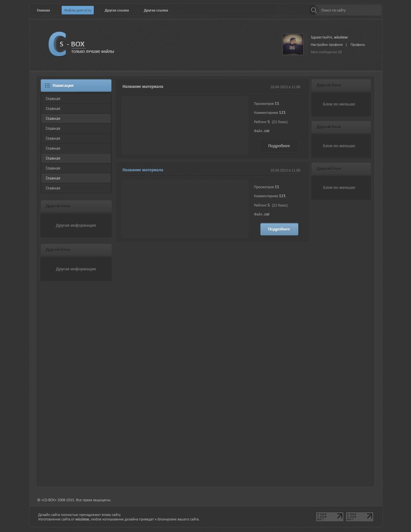Image resolution: width=411 pixels, height=532 pixels.
Task: Focus the Поиск по сайту search field
Action: click(x=349, y=10)
